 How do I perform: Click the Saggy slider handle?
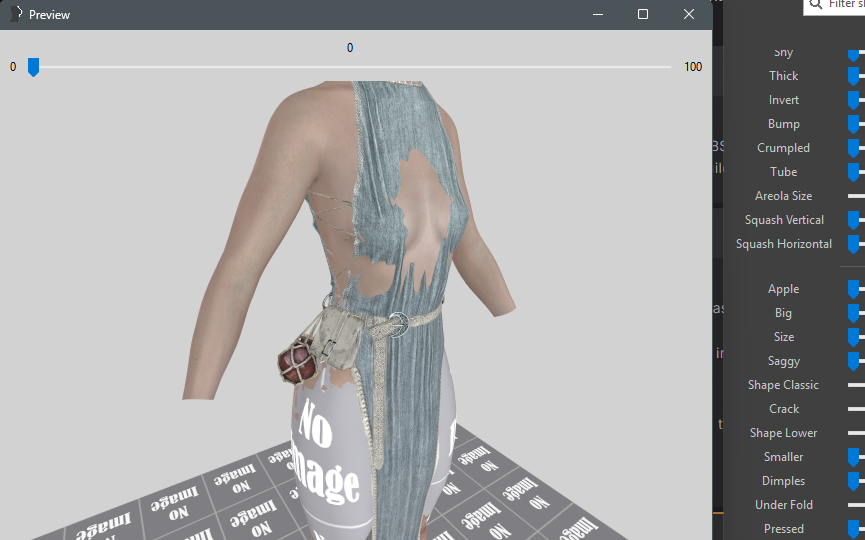[x=853, y=361]
